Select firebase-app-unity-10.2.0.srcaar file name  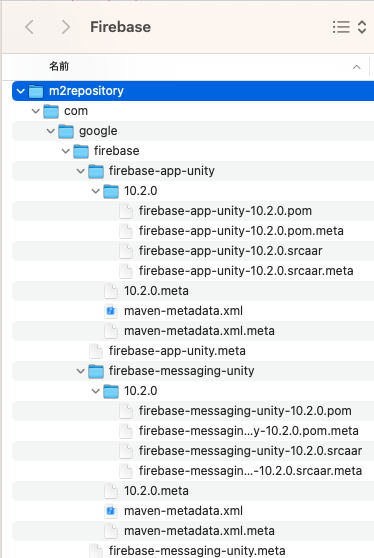pyautogui.click(x=231, y=251)
